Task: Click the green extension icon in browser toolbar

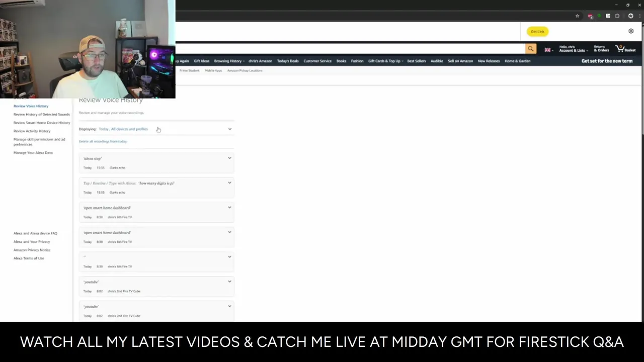Action: pyautogui.click(x=599, y=16)
